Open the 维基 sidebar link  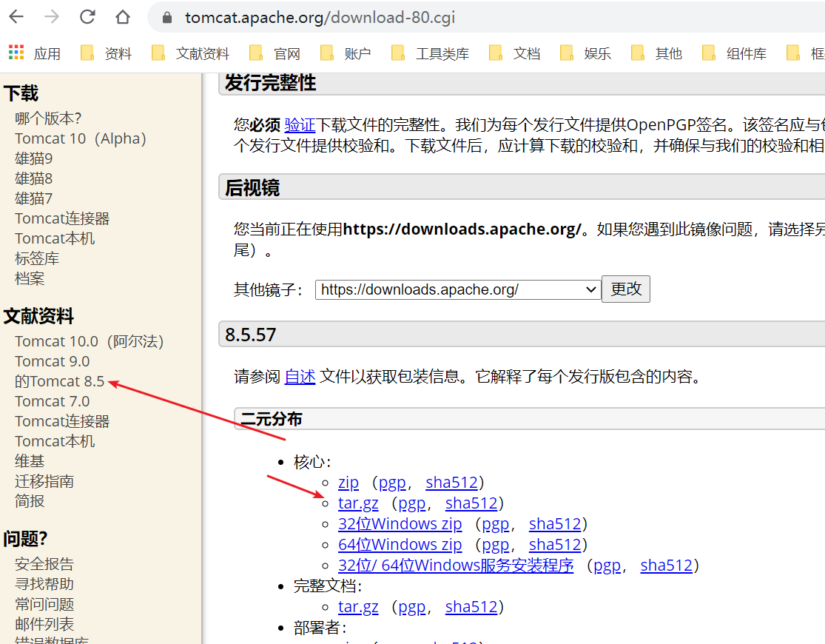tap(30, 461)
